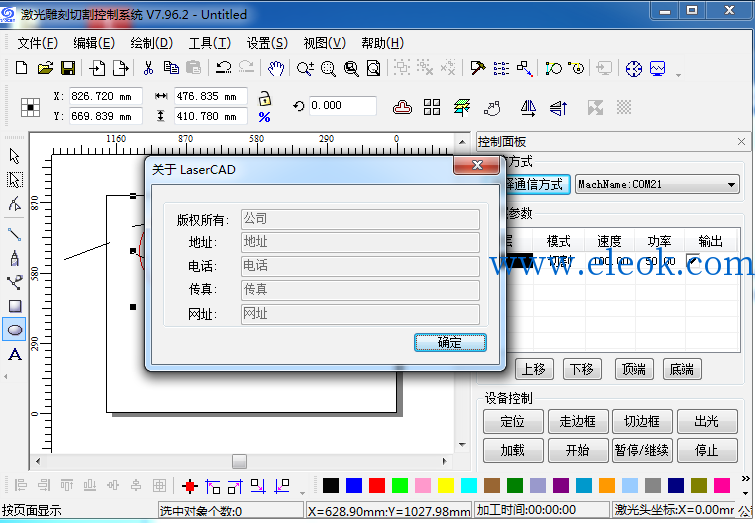
Task: Expand the top toolbar overflow arrow
Action: pyautogui.click(x=678, y=75)
